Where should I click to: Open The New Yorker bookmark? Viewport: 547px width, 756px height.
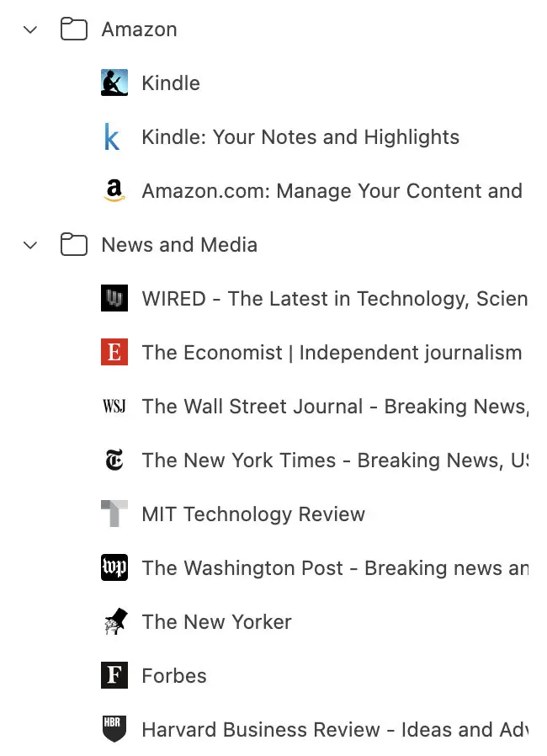(216, 622)
